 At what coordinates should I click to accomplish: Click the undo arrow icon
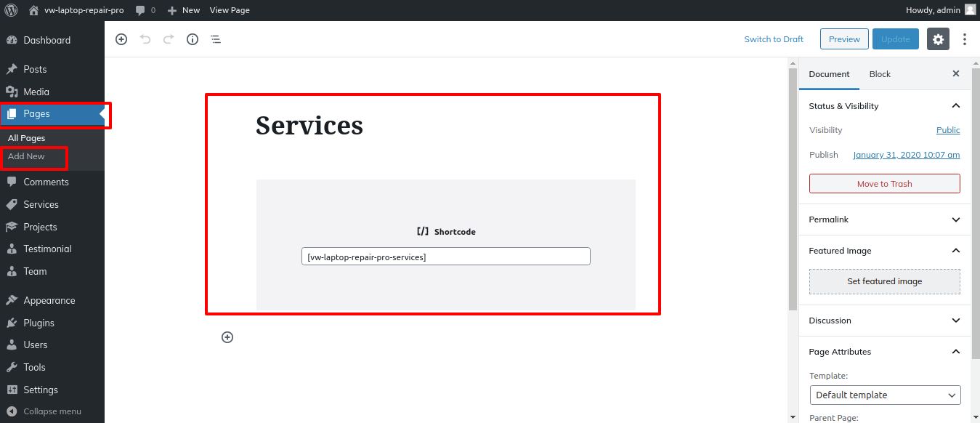(x=145, y=39)
